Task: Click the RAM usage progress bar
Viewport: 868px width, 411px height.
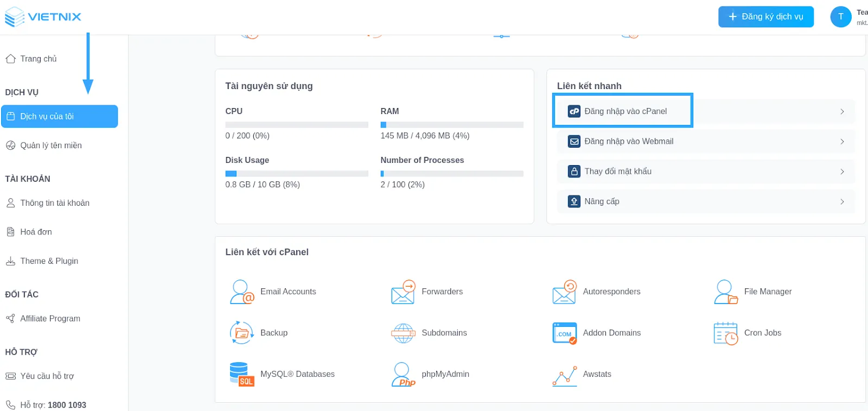Action: 452,125
